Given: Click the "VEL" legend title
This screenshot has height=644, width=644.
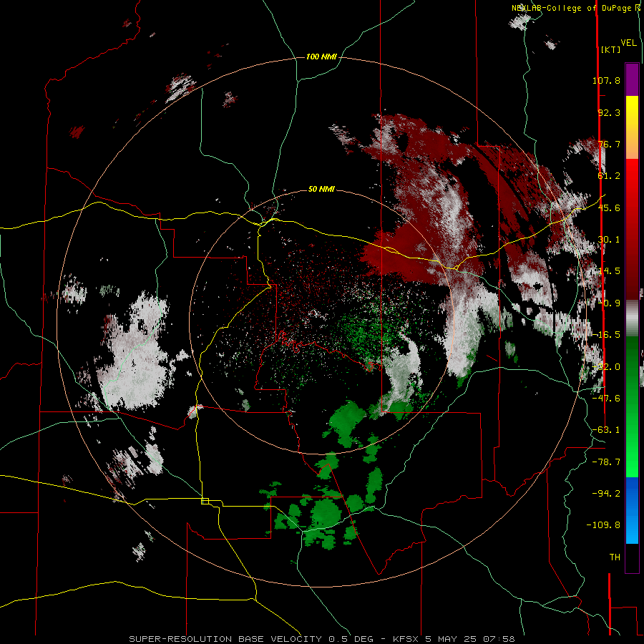Looking at the screenshot, I should click(x=628, y=43).
